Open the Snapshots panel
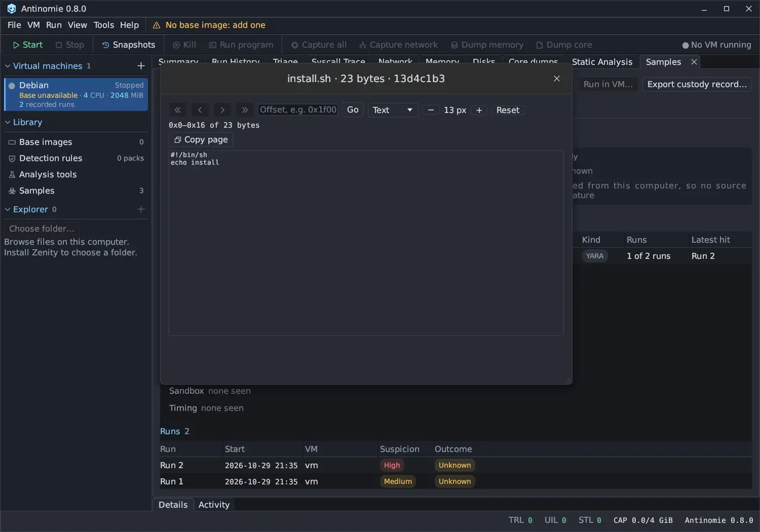760x532 pixels. 129,45
